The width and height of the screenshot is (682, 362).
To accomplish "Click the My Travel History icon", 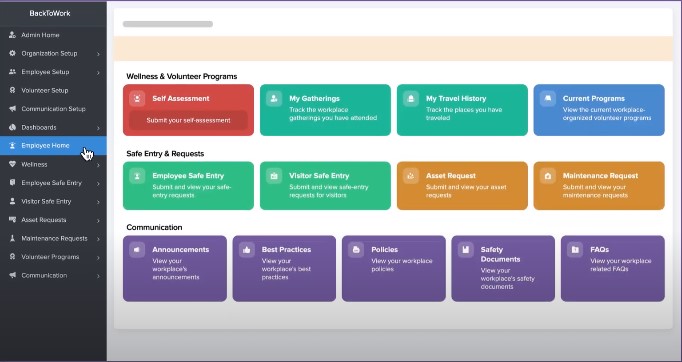I will tap(411, 98).
